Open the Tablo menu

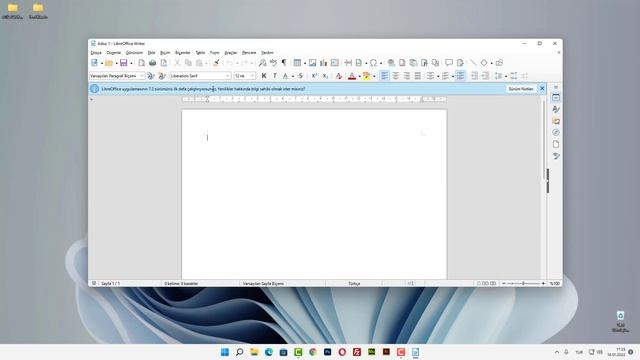tap(200, 53)
